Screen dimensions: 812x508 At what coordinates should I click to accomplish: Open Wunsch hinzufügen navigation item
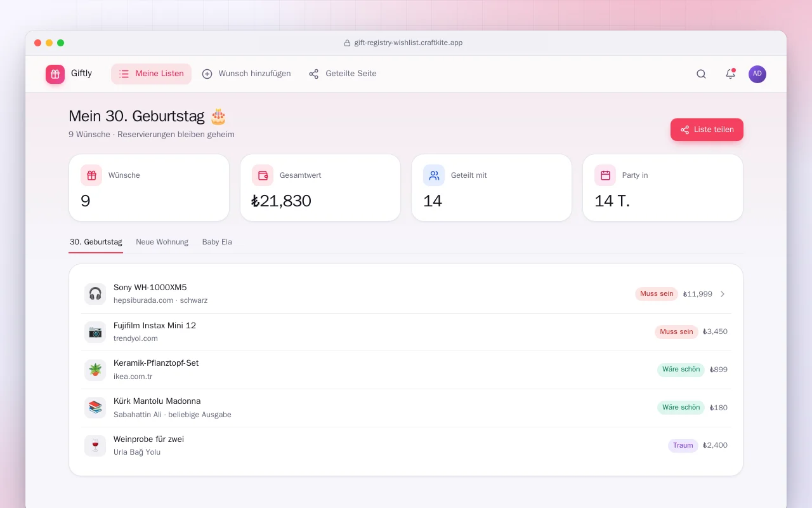click(x=246, y=74)
